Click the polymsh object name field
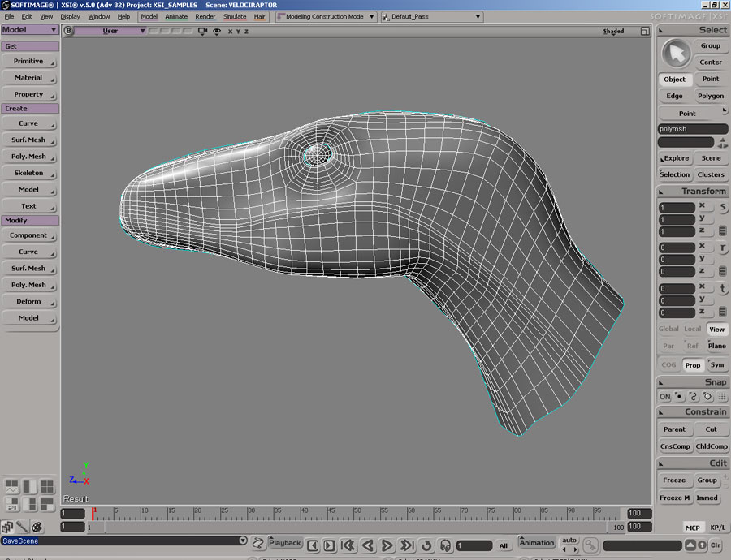 click(693, 129)
